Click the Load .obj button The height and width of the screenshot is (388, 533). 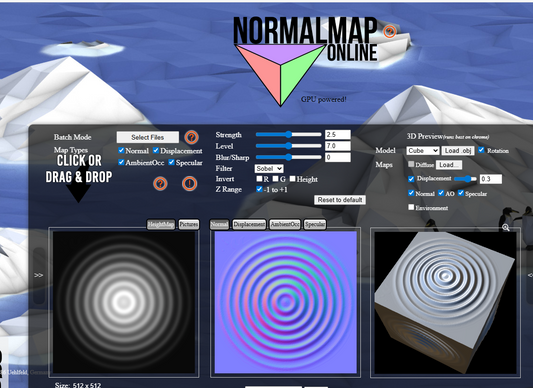458,150
